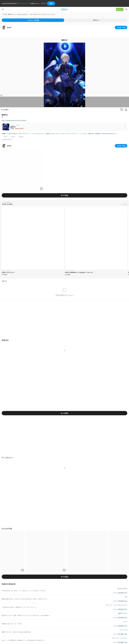
Task: Click すべて見る under みんなの作品
Action: [64, 577]
